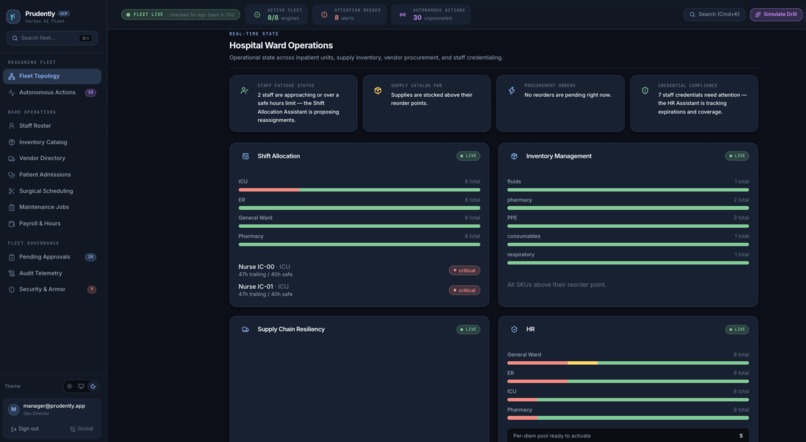Click the Shift Allocation ICU progress bar

pos(359,190)
